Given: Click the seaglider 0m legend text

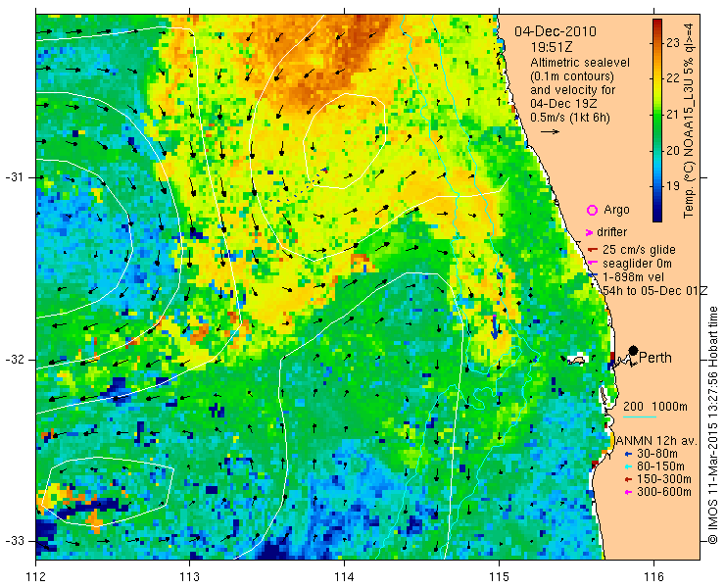Looking at the screenshot, I should [637, 264].
